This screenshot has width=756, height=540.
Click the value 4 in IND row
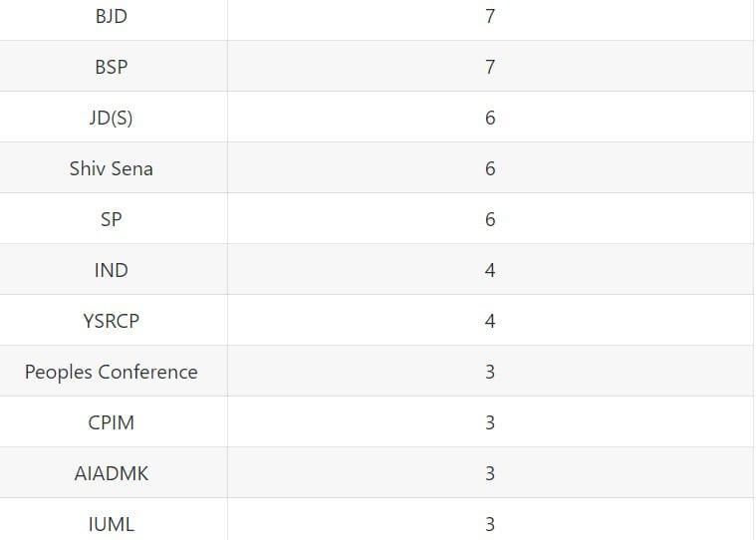tap(490, 270)
